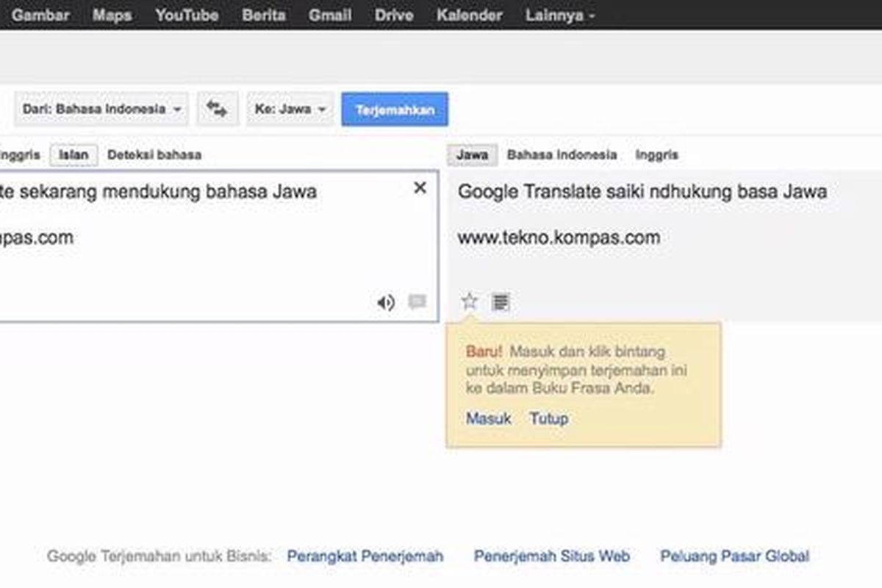
Task: Click the speaker listen icon
Action: pyautogui.click(x=386, y=303)
